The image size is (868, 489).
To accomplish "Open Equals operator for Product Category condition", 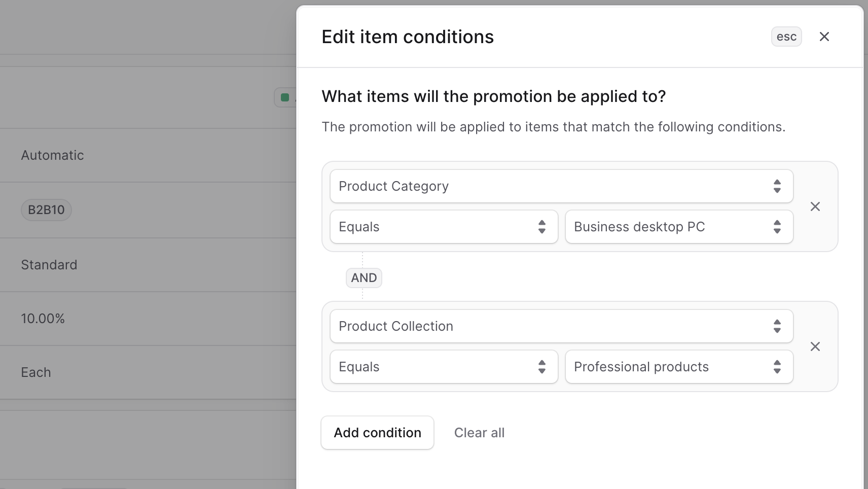I will pyautogui.click(x=444, y=227).
